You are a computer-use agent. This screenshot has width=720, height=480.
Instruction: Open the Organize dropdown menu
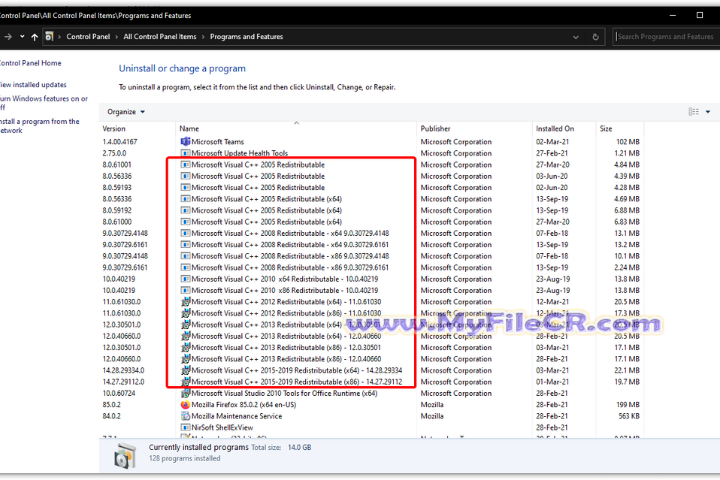[126, 112]
